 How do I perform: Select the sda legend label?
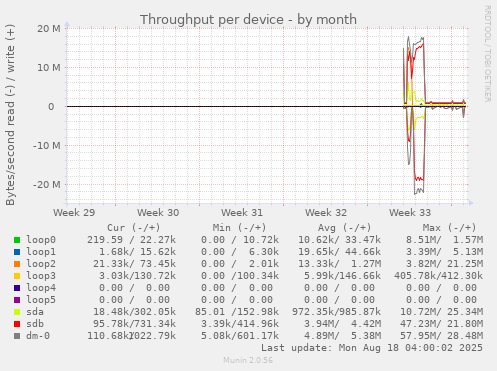coord(35,312)
